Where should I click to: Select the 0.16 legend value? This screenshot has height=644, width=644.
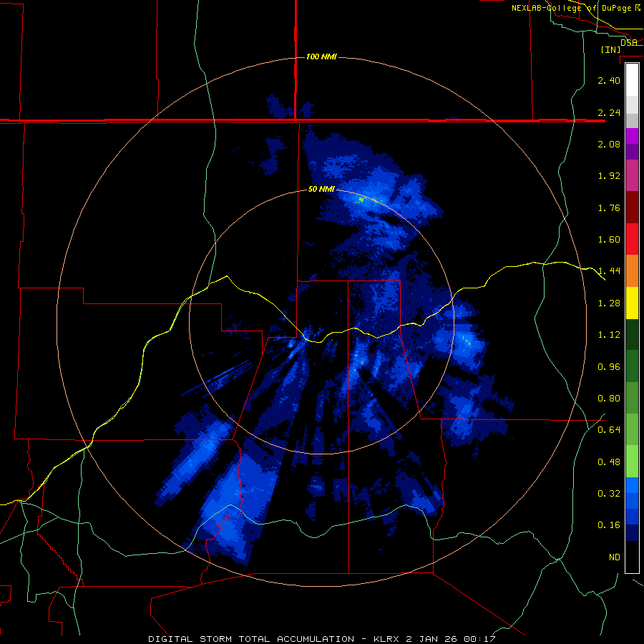coord(609,525)
